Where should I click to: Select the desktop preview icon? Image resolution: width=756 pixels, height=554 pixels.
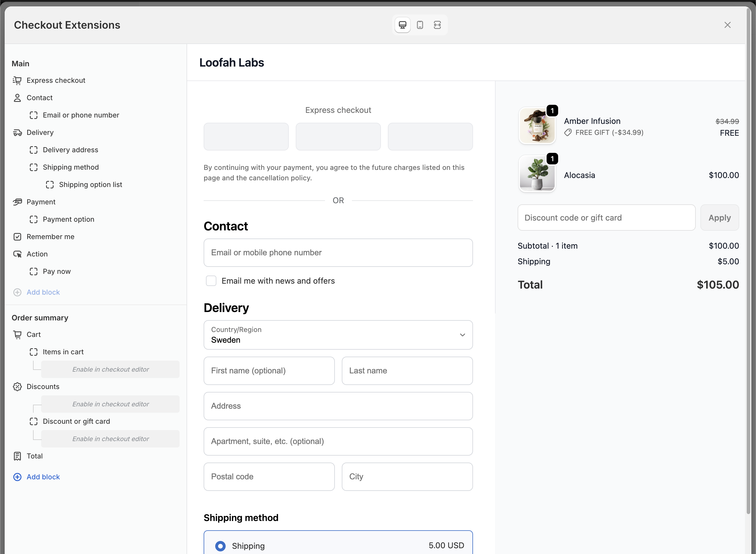tap(402, 25)
